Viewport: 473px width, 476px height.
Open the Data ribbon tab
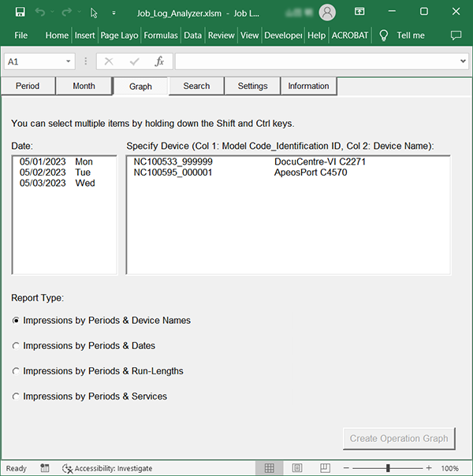[x=193, y=35]
